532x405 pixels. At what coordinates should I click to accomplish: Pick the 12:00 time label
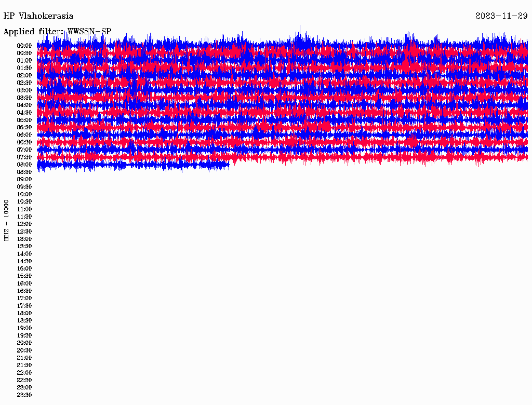24,224
